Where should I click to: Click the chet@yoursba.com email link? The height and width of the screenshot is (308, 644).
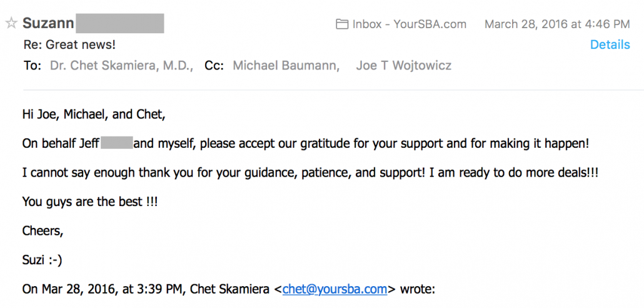coord(335,289)
